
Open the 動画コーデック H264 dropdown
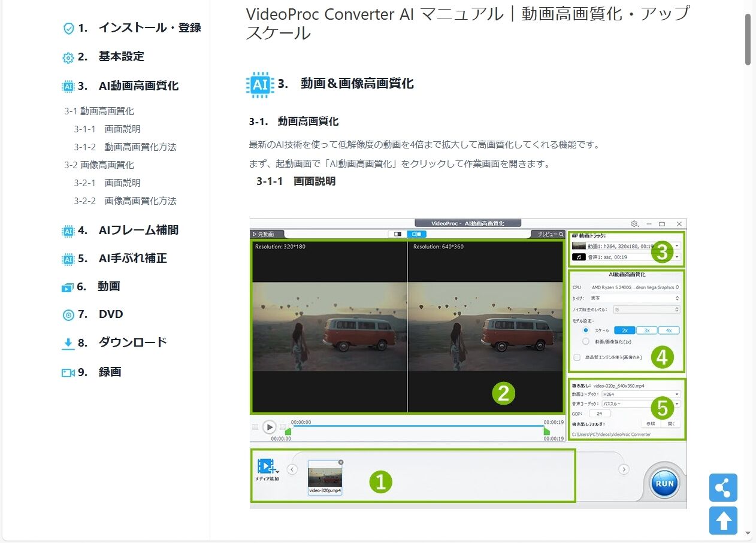(641, 395)
